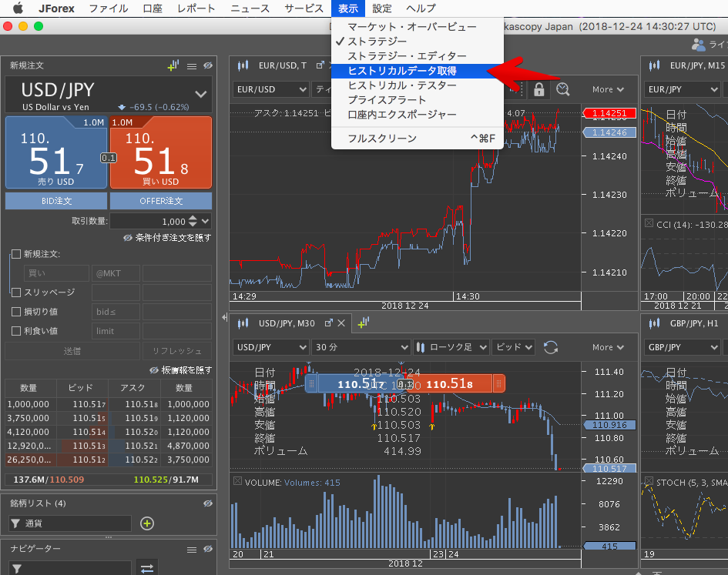Image resolution: width=728 pixels, height=575 pixels.
Task: Undock the USD/JPY M30 chart tab
Action: pos(329,323)
